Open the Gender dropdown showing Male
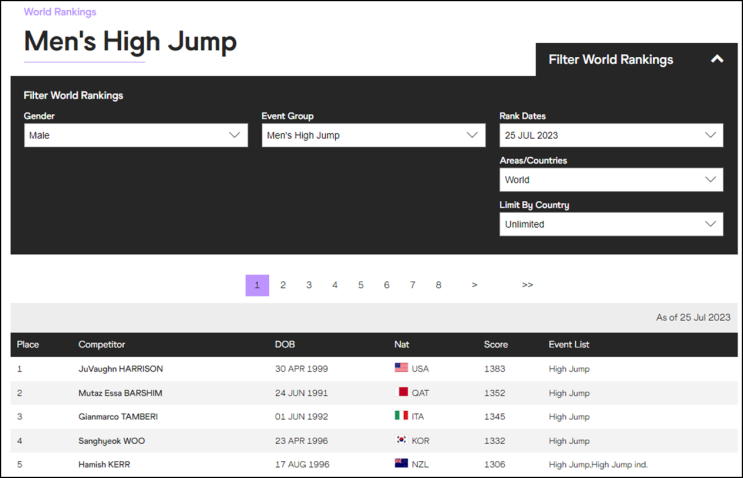This screenshot has width=743, height=478. coord(136,135)
